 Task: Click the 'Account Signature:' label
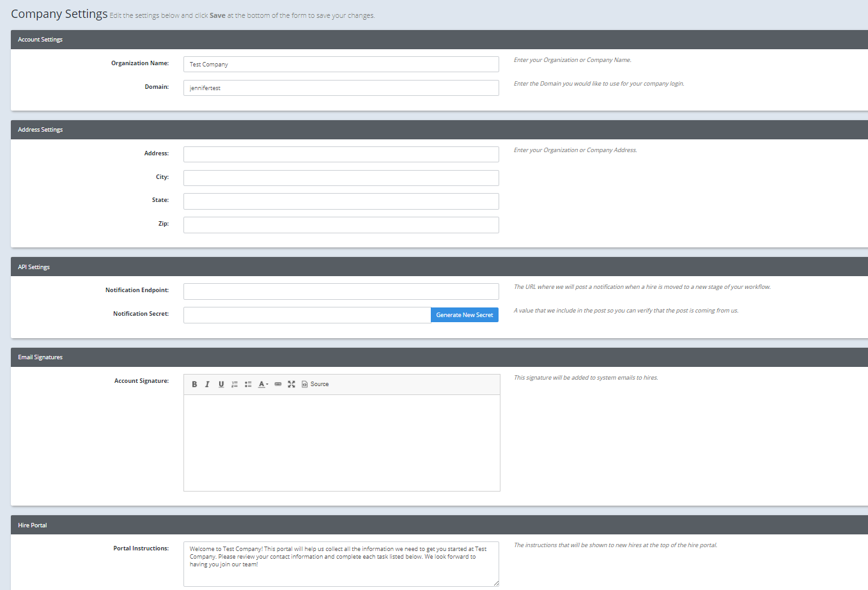pos(142,381)
